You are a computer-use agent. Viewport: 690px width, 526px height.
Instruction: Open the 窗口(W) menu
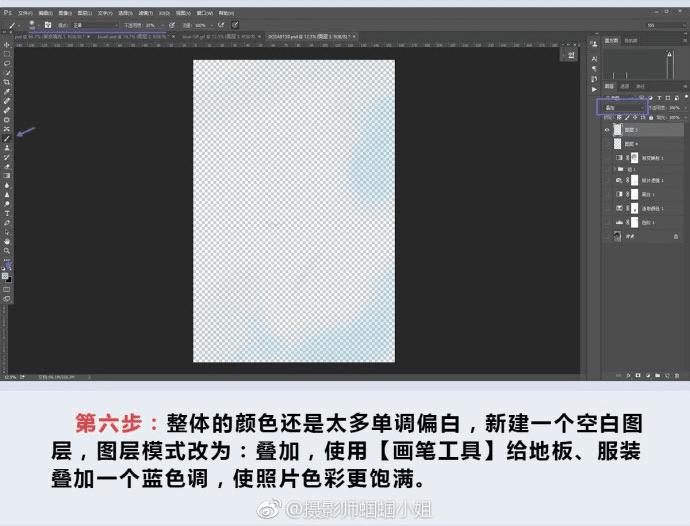pos(205,13)
